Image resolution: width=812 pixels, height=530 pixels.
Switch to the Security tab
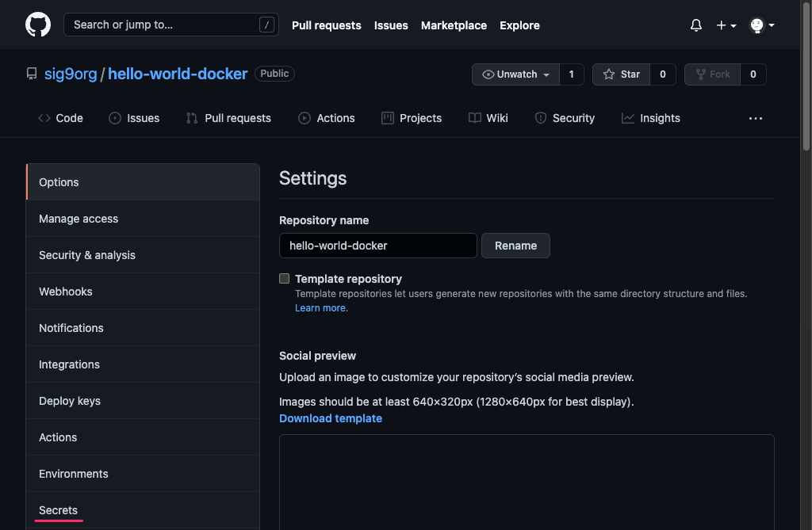coord(565,118)
